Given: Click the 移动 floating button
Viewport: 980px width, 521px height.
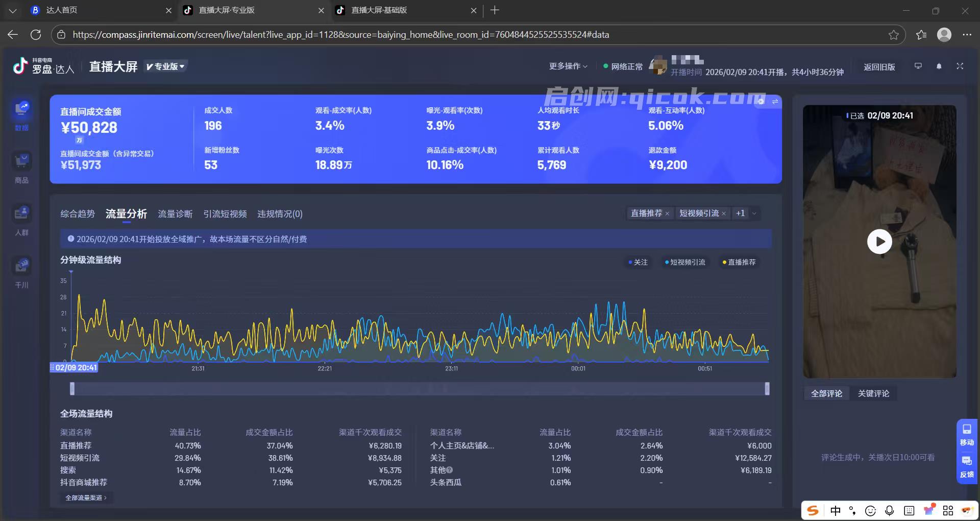Looking at the screenshot, I should (x=967, y=434).
